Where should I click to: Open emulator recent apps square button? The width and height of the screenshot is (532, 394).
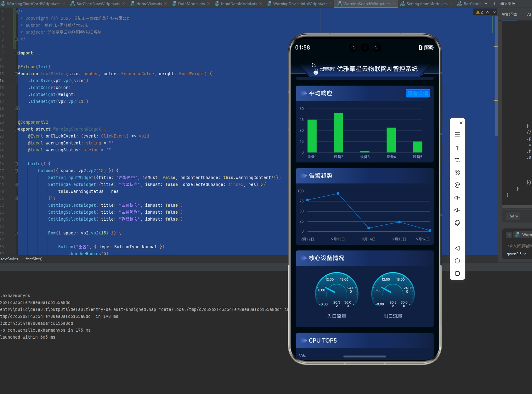point(457,273)
